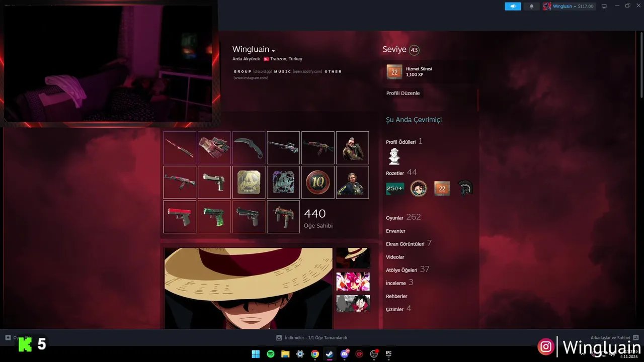Viewport: 644px width, 362px height.
Task: Open the grayscale Luffy artwork thumbnail
Action: (x=353, y=303)
